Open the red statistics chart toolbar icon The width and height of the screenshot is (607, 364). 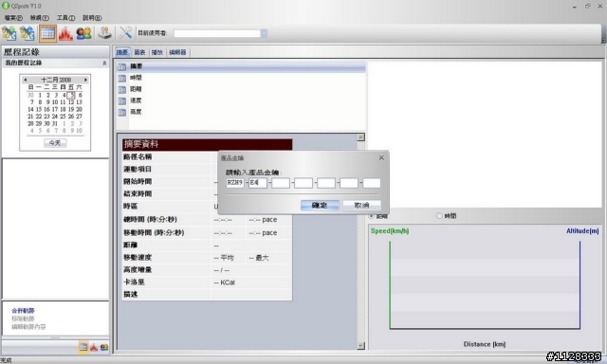click(x=65, y=34)
